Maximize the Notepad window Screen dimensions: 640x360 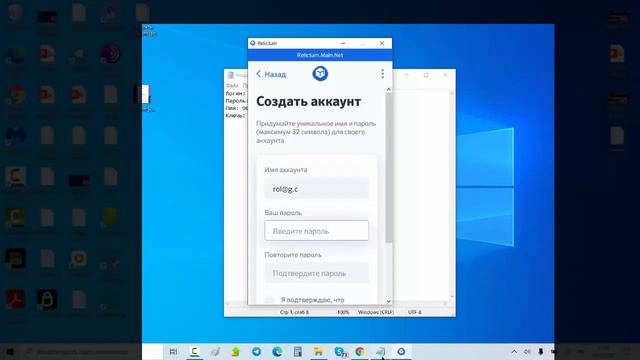point(426,75)
